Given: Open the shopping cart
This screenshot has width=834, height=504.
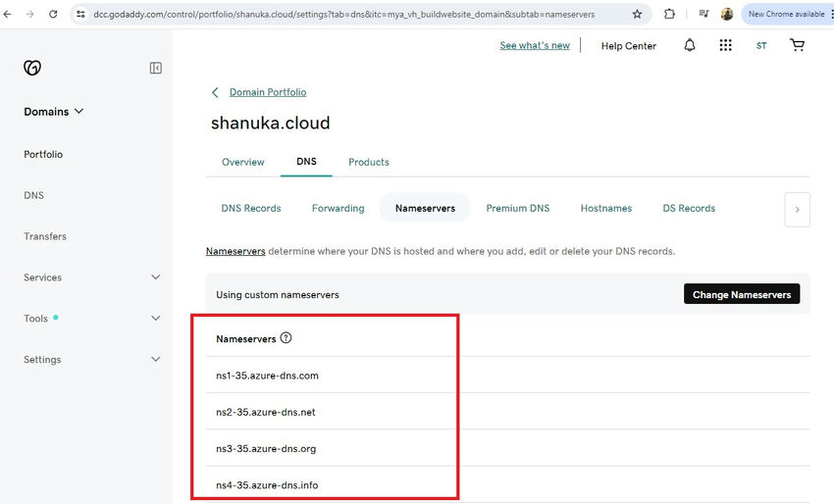Looking at the screenshot, I should pyautogui.click(x=797, y=45).
